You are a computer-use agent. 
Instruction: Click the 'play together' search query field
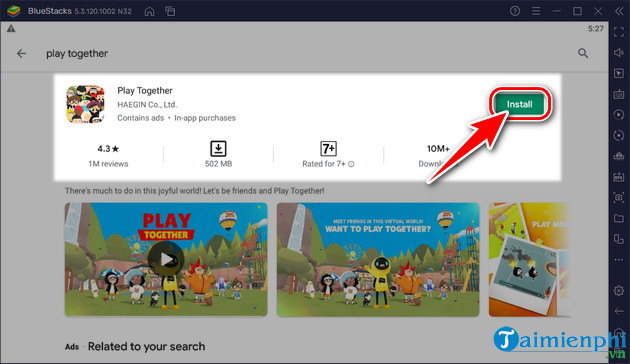coord(77,53)
